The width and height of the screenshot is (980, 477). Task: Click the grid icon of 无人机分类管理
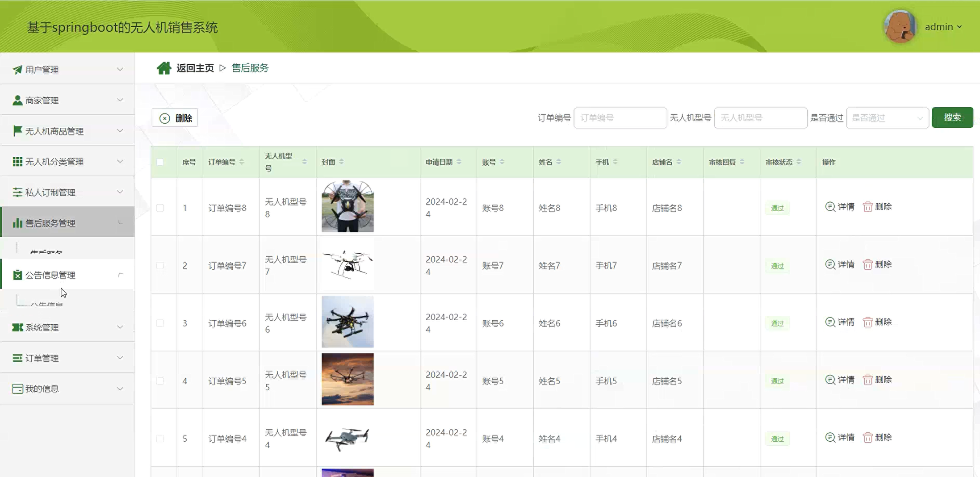point(17,162)
